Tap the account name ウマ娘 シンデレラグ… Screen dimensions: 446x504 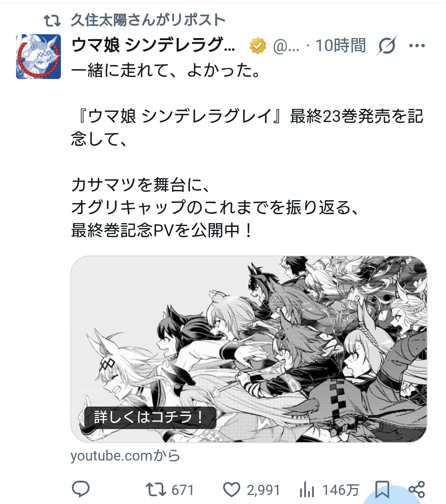(x=153, y=45)
